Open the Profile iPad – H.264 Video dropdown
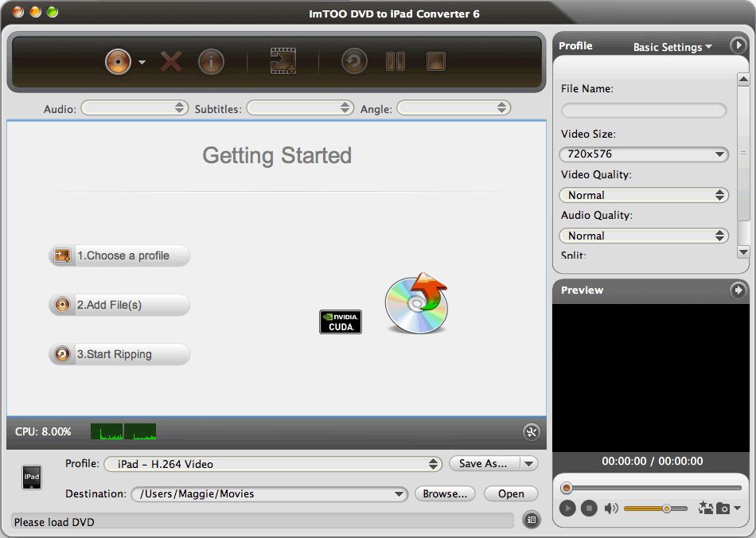The height and width of the screenshot is (538, 756). point(273,464)
